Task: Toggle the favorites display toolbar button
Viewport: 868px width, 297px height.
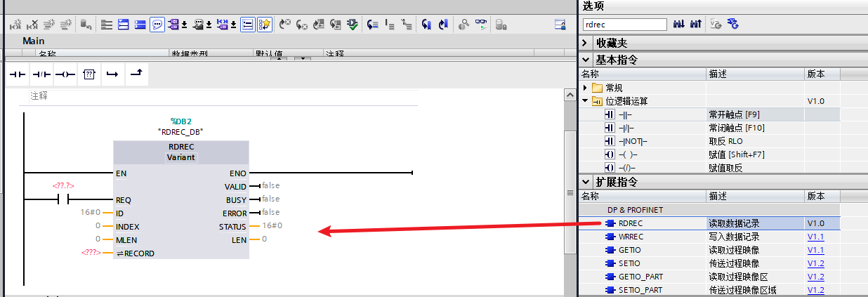Action: pos(265,25)
